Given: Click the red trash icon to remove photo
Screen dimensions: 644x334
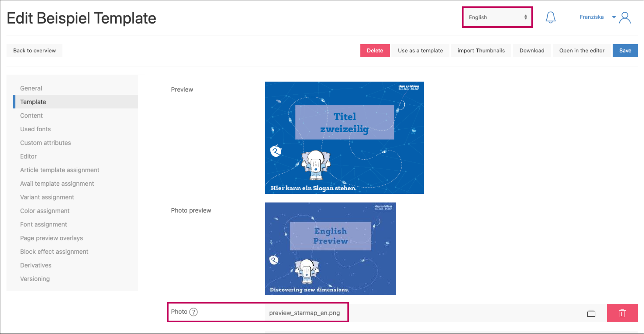Looking at the screenshot, I should coord(622,313).
